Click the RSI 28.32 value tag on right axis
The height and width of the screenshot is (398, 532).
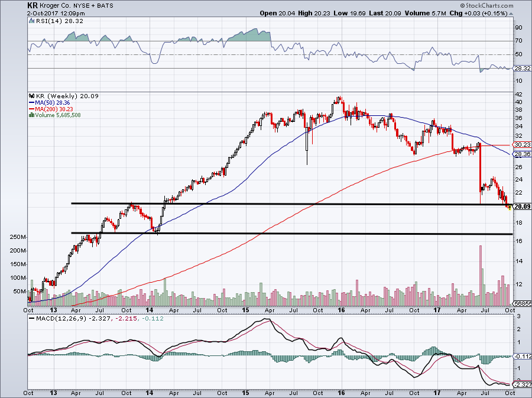(x=523, y=68)
